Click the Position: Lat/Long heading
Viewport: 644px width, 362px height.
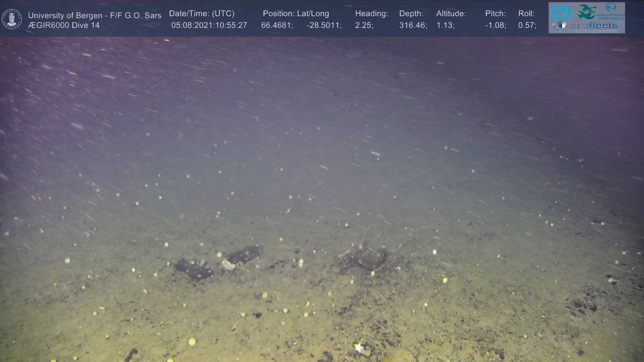[296, 13]
